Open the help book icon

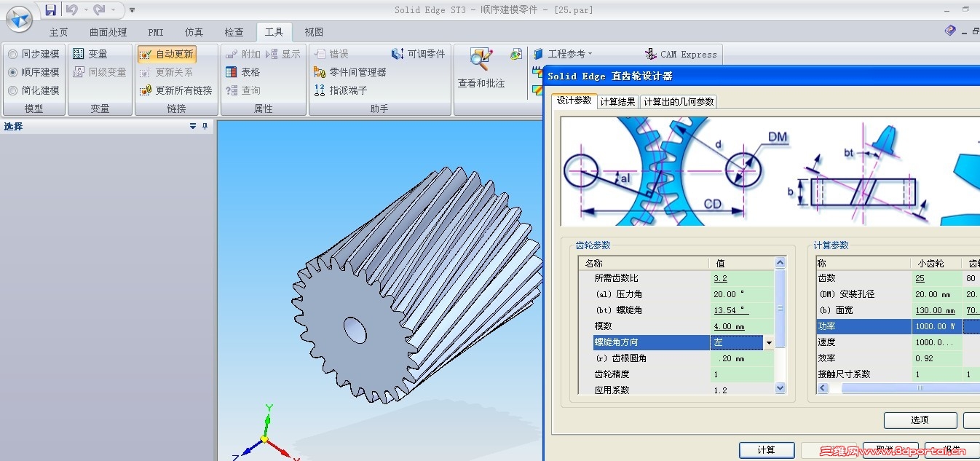point(949,31)
